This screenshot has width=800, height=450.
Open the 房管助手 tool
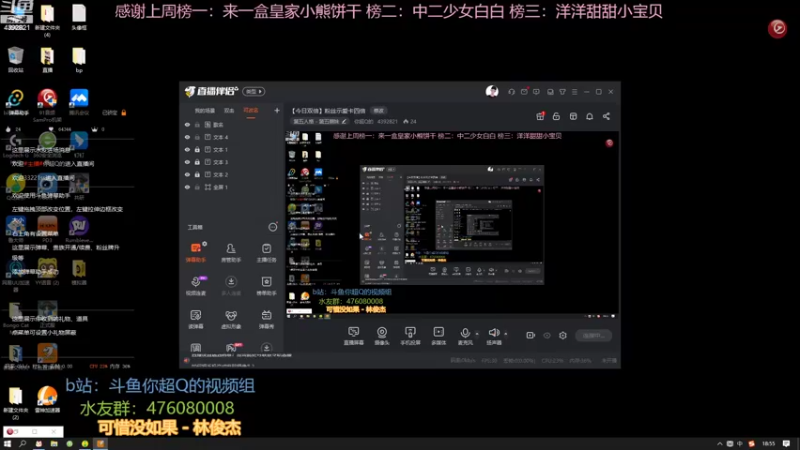point(231,253)
